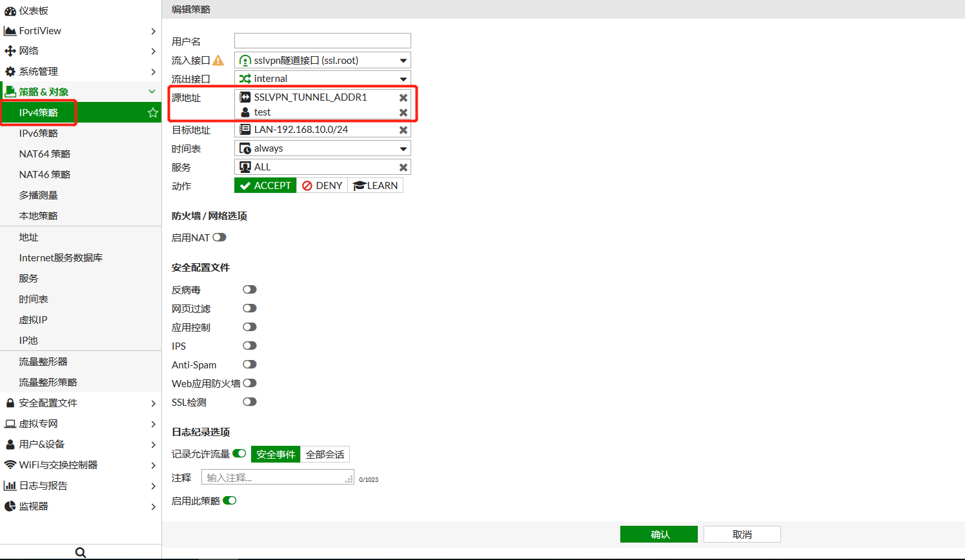Remove LAN-192.168.10.0/24 destination address
The image size is (965, 560).
click(403, 130)
